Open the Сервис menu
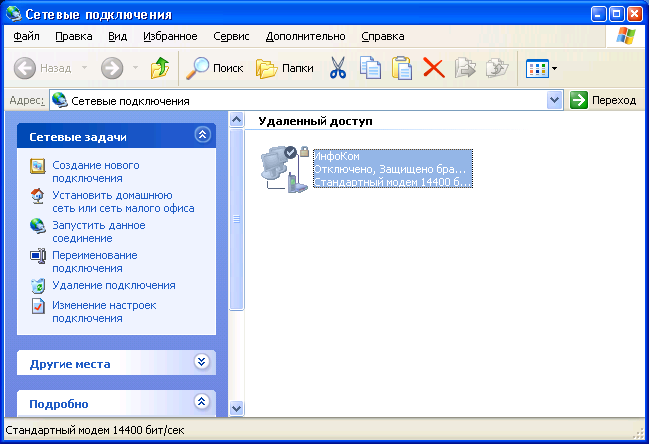Viewport: 649px width, 444px height. tap(231, 36)
